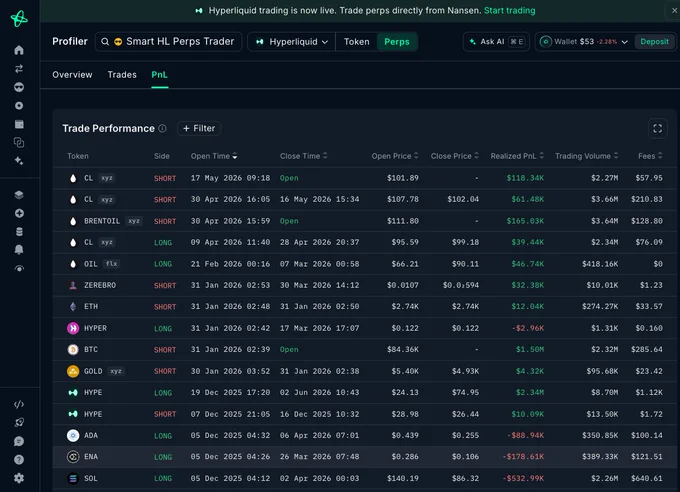Open the swap arrows icon in sidebar

[x=19, y=69]
